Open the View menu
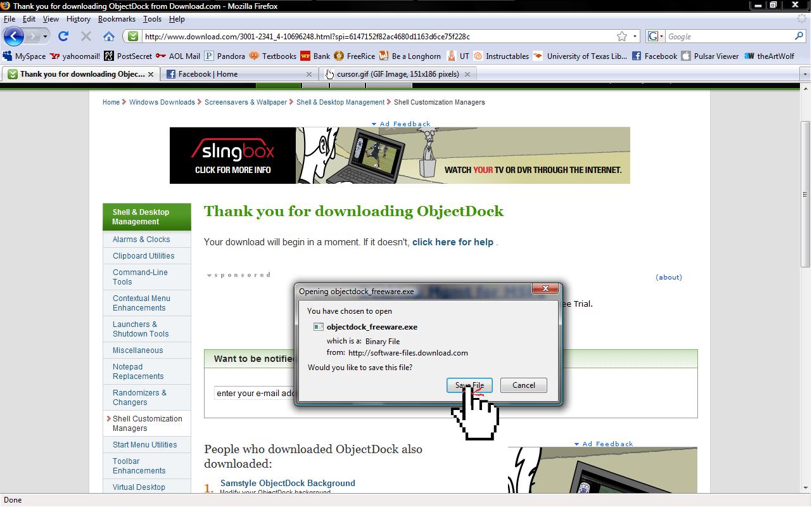The height and width of the screenshot is (507, 812). click(51, 19)
